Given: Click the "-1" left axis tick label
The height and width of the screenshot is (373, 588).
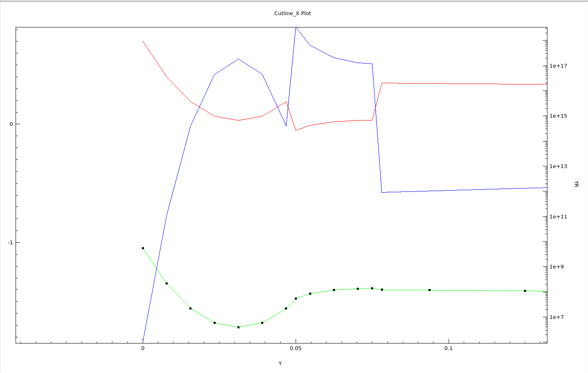Looking at the screenshot, I should pos(10,243).
